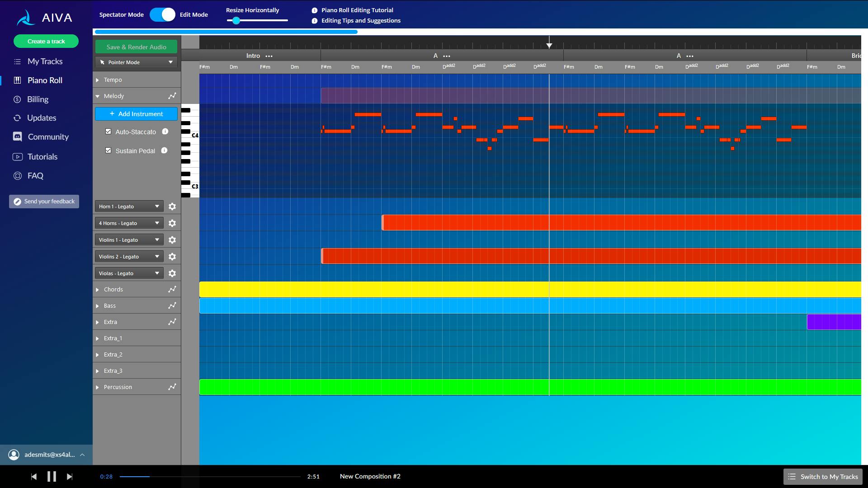The height and width of the screenshot is (488, 868).
Task: Pause playback with the pause button
Action: 52,476
